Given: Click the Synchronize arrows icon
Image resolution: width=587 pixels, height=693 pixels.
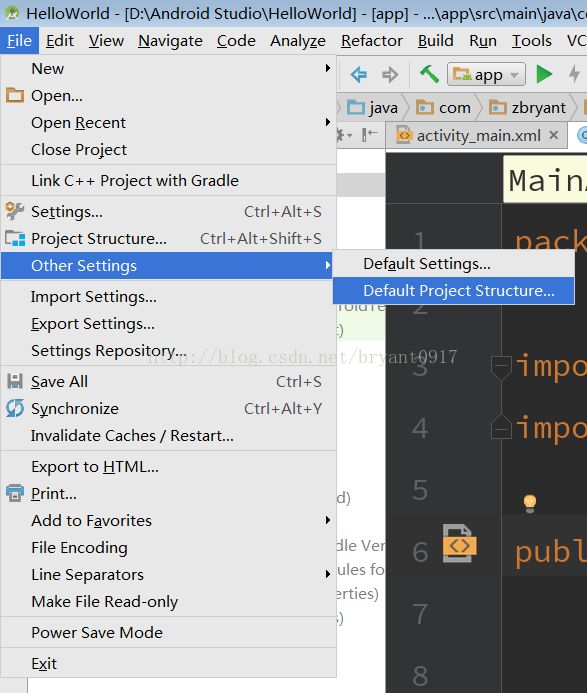Looking at the screenshot, I should click(x=15, y=408).
